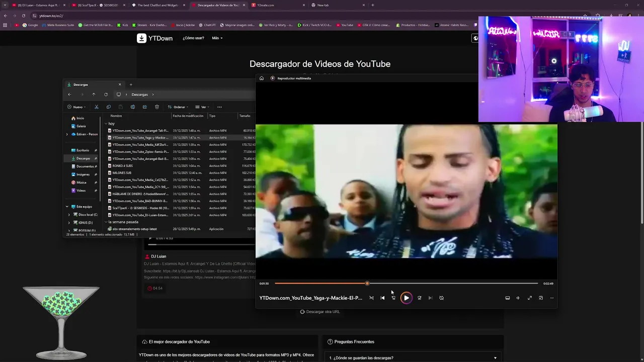Toggle shuffle in media player
The height and width of the screenshot is (362, 644).
tap(371, 298)
